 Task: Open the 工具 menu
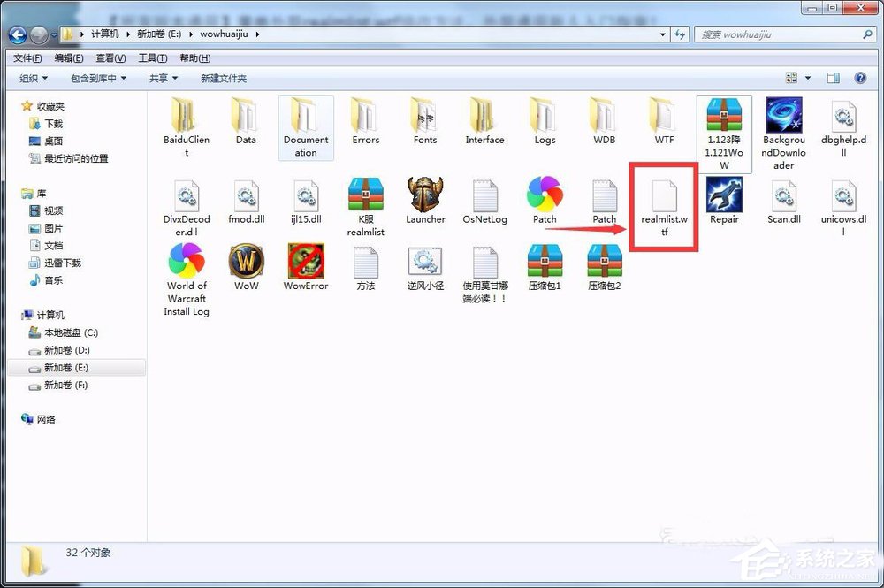153,57
